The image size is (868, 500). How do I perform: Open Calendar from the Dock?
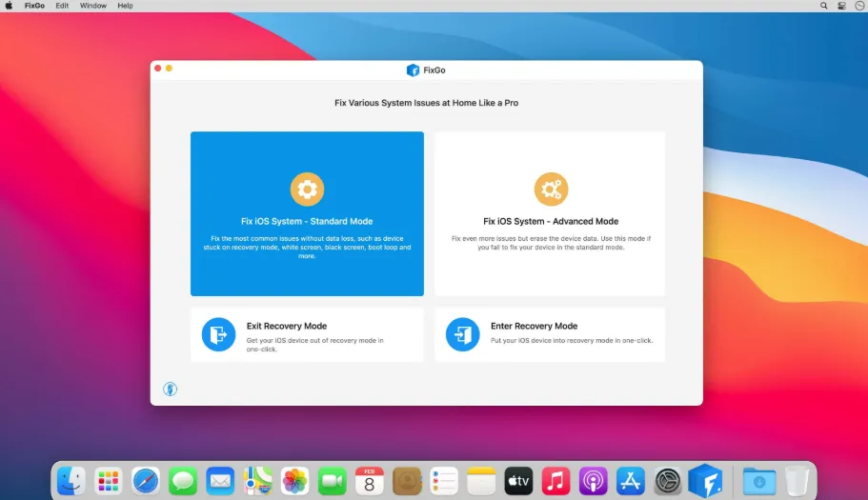coord(370,481)
